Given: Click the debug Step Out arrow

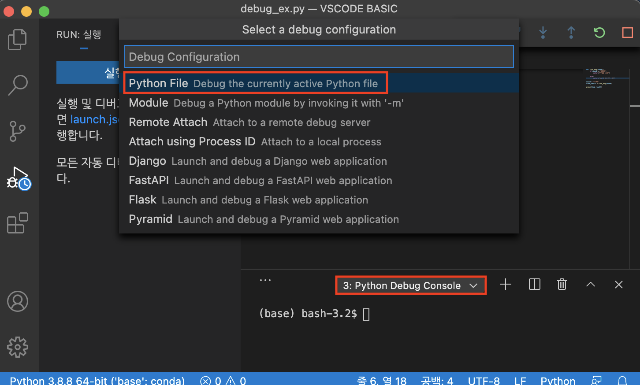Looking at the screenshot, I should point(571,32).
